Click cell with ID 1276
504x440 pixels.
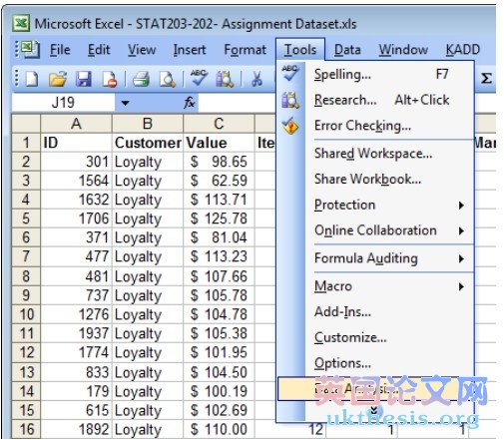(x=76, y=314)
